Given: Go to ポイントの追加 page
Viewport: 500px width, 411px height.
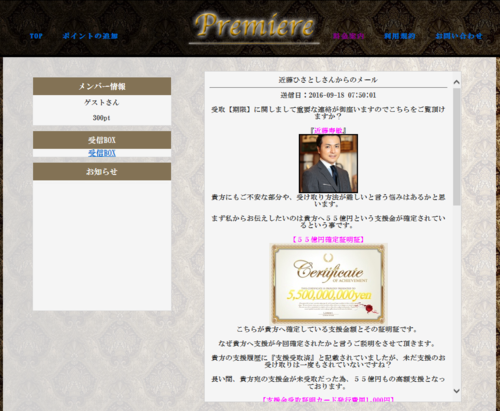Looking at the screenshot, I should (x=90, y=36).
